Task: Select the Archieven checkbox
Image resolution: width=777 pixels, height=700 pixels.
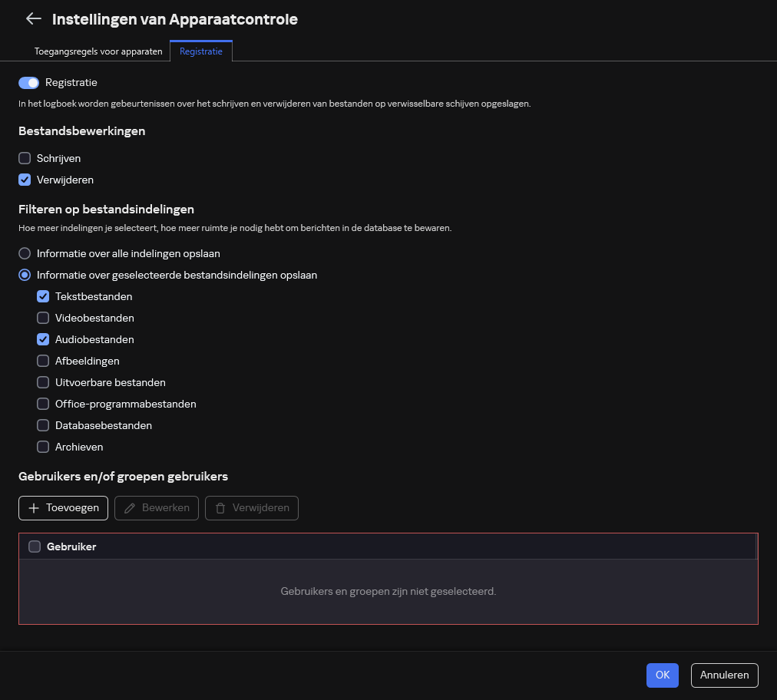Action: point(43,447)
